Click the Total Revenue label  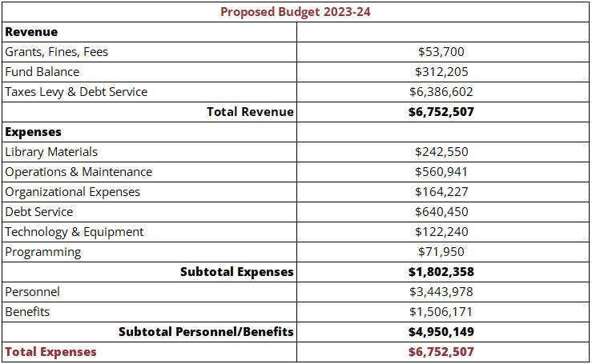pos(250,112)
